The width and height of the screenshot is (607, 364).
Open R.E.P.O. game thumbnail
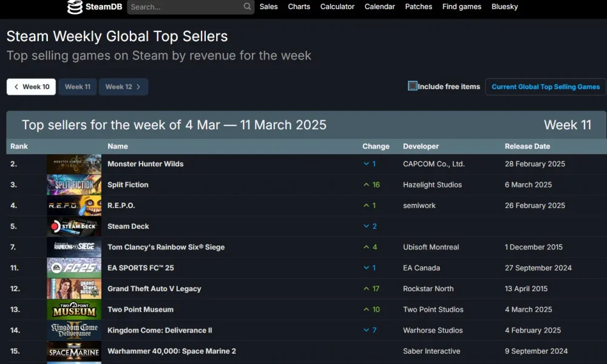[x=74, y=206]
